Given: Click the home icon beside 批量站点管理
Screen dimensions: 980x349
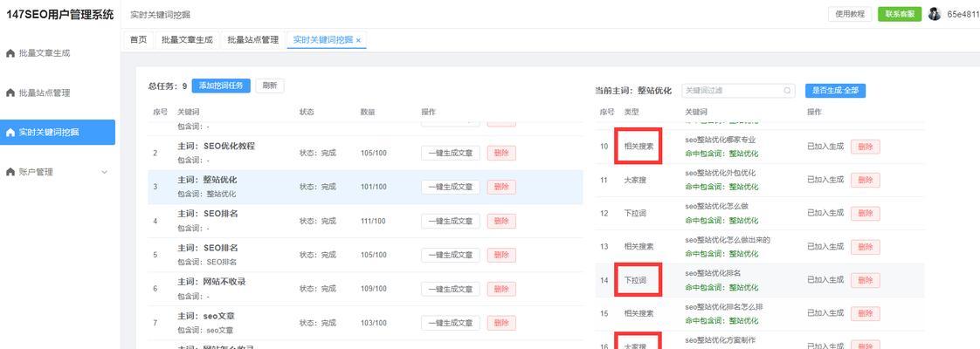Looking at the screenshot, I should click(10, 93).
